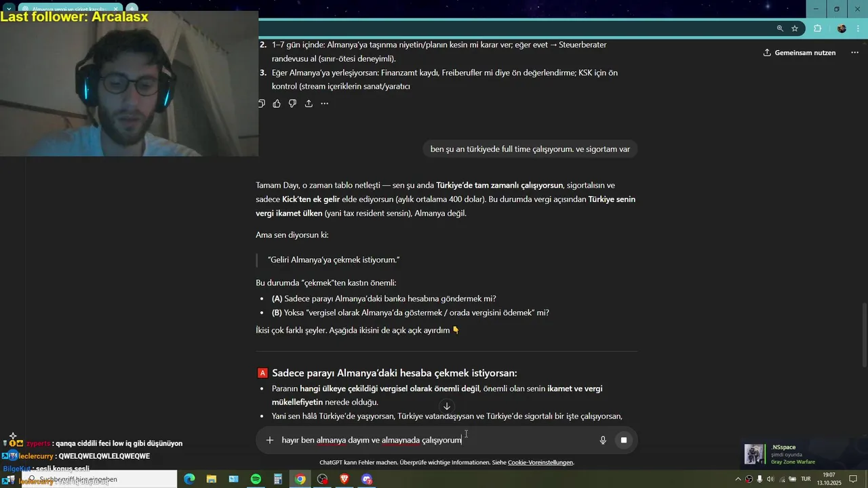Open Windows notification center
Screen dimensions: 868x488
pyautogui.click(x=854, y=479)
